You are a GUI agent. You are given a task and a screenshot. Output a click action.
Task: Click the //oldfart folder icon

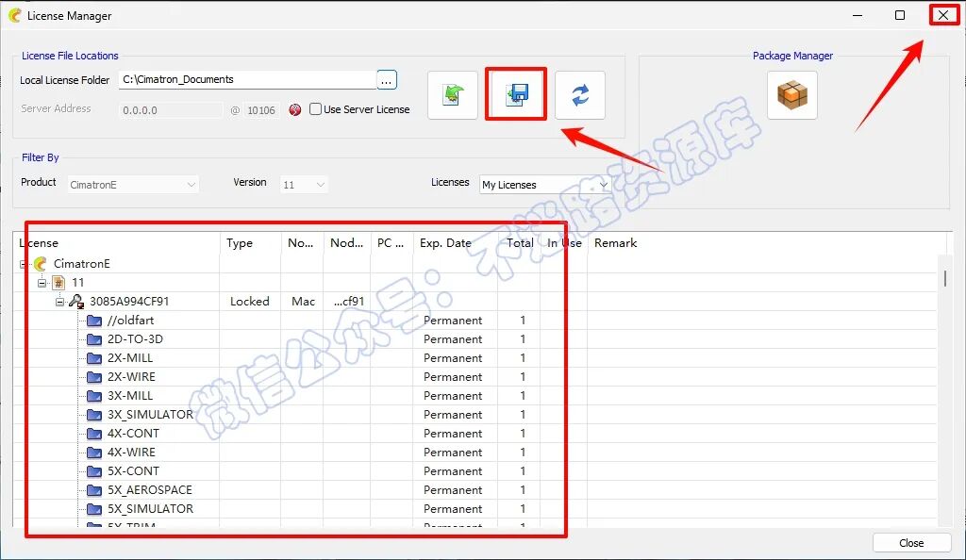94,321
